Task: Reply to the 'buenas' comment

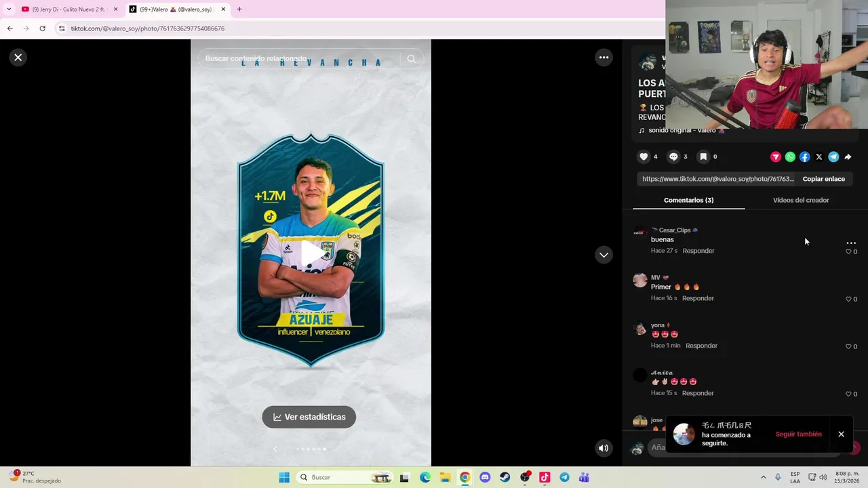Action: click(698, 251)
